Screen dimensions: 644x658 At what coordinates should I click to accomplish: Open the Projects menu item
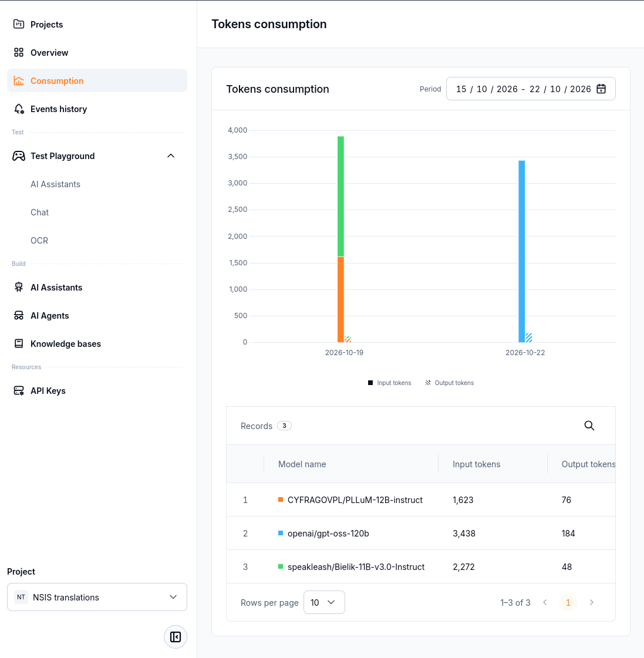coord(97,24)
